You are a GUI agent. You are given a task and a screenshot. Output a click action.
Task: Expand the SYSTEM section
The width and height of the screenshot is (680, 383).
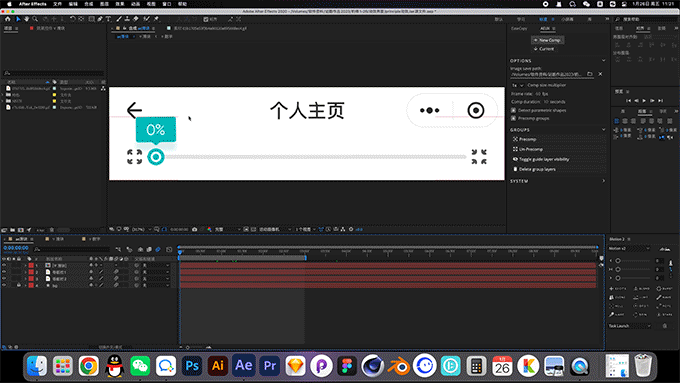click(x=603, y=181)
